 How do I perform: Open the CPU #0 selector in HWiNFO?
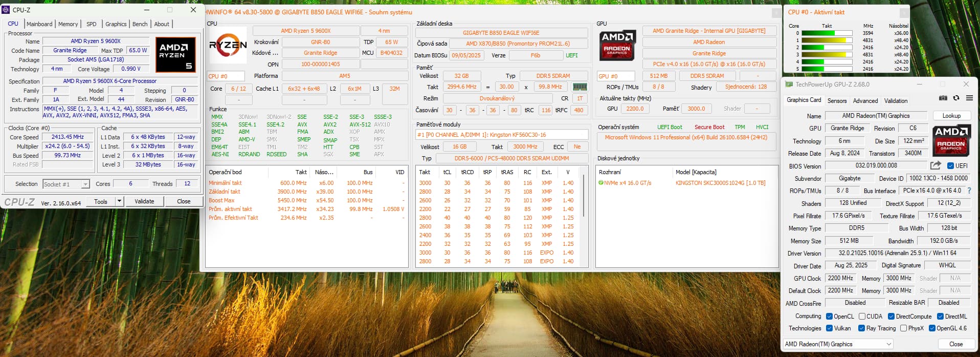coord(225,76)
